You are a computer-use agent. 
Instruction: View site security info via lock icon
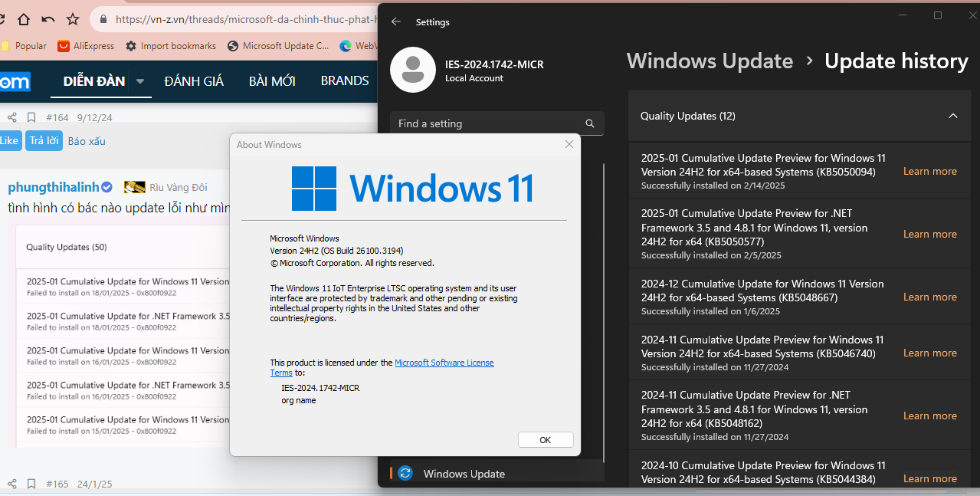(x=103, y=19)
